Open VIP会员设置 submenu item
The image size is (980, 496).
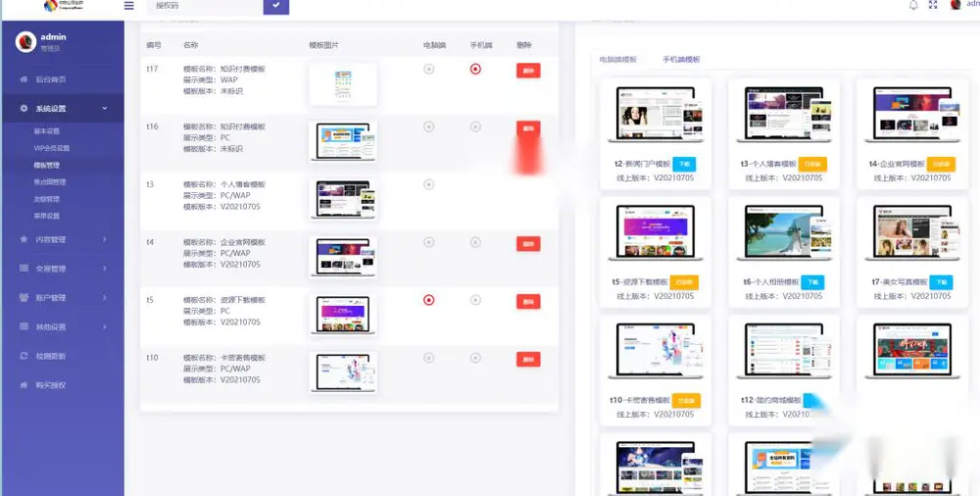click(x=52, y=148)
